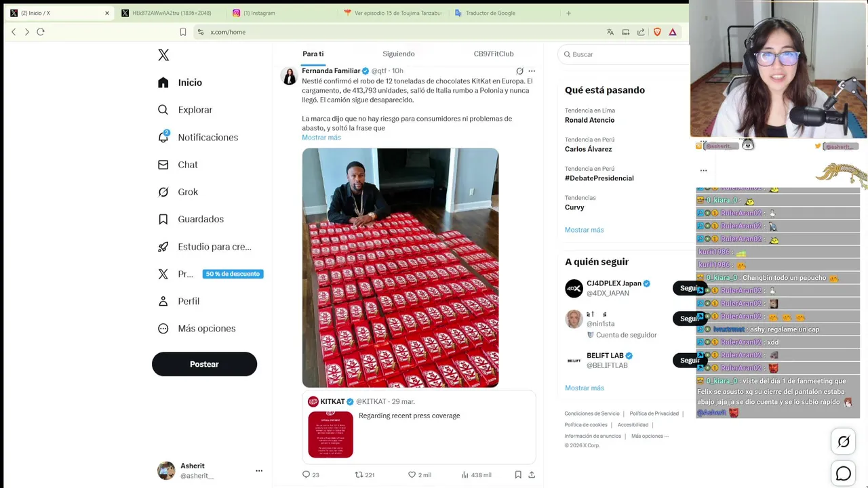Switch to Instagram browser tab
This screenshot has width=868, height=488.
(x=281, y=13)
